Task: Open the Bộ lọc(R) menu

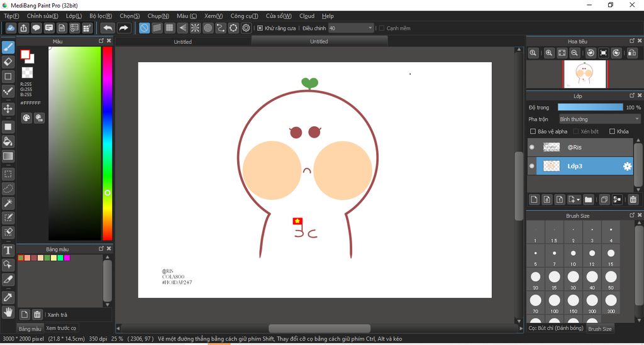Action: [101, 16]
